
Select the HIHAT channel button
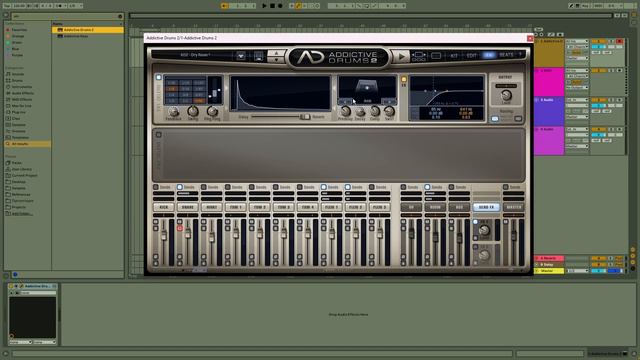coord(212,207)
